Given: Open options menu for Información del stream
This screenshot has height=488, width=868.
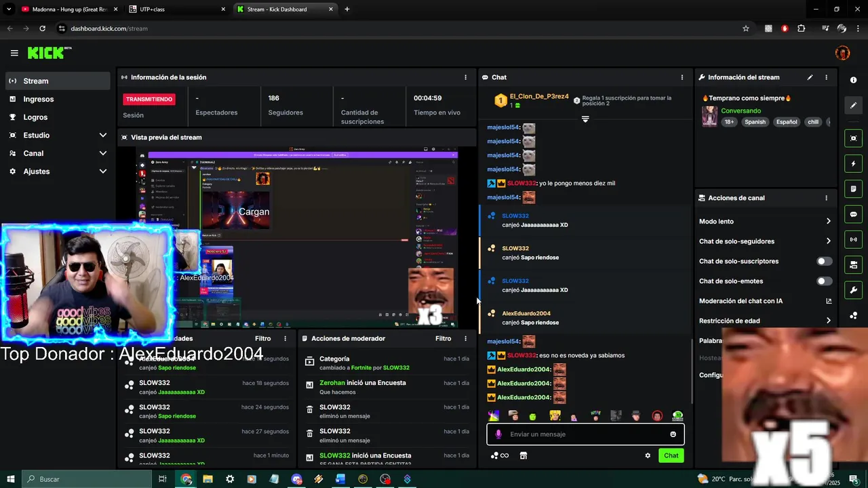Looking at the screenshot, I should click(826, 77).
